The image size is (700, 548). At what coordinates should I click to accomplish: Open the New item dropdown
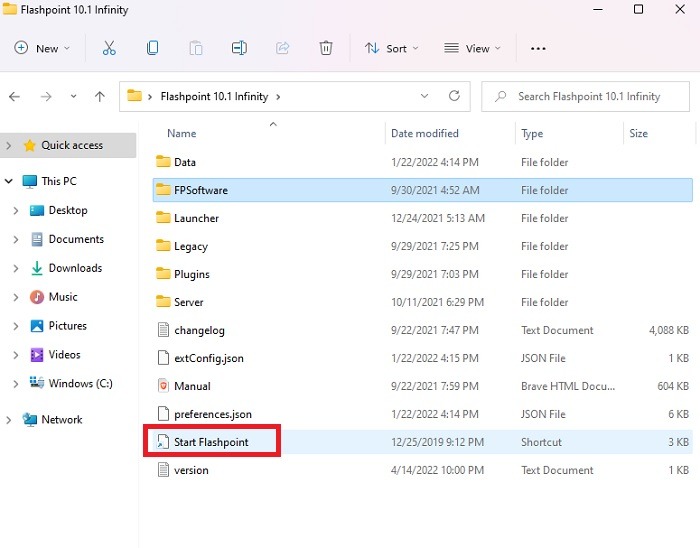pyautogui.click(x=42, y=48)
